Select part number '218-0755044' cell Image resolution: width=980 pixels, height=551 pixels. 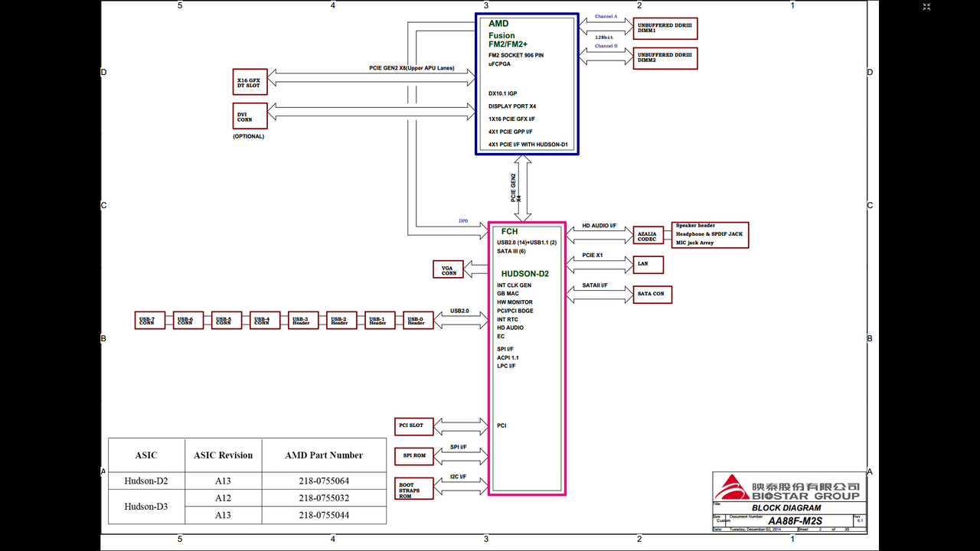(x=324, y=515)
